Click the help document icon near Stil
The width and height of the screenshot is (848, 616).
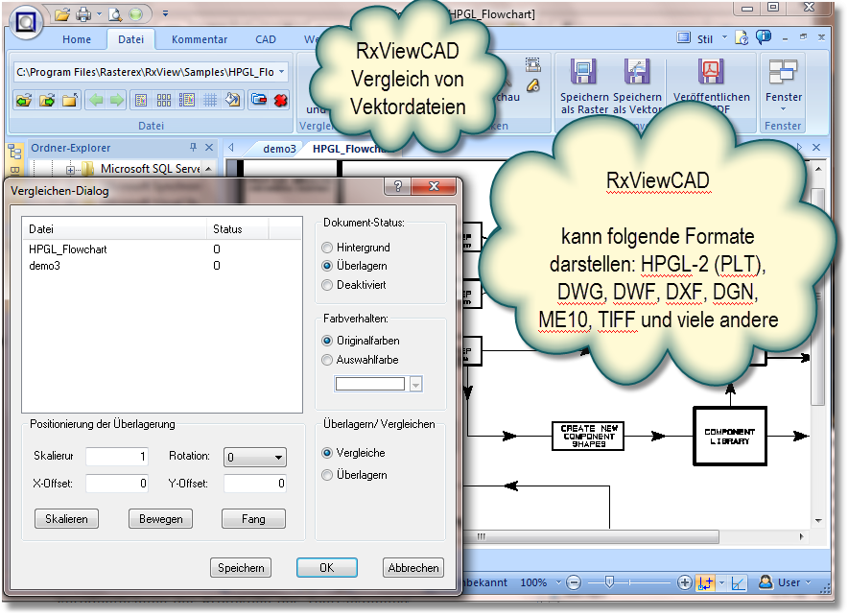(742, 37)
